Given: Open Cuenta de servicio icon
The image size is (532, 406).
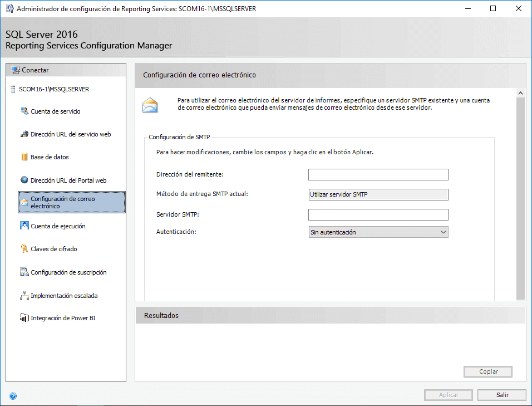Looking at the screenshot, I should coord(24,111).
